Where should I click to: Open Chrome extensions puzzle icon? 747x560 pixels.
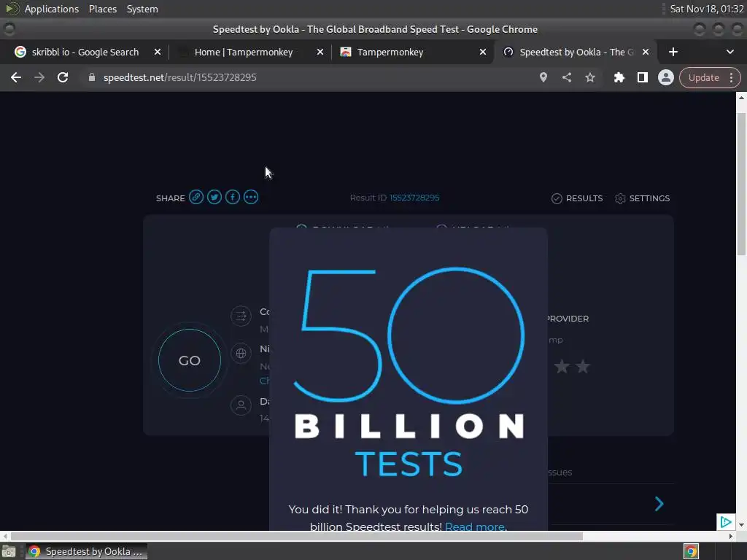[x=619, y=77]
